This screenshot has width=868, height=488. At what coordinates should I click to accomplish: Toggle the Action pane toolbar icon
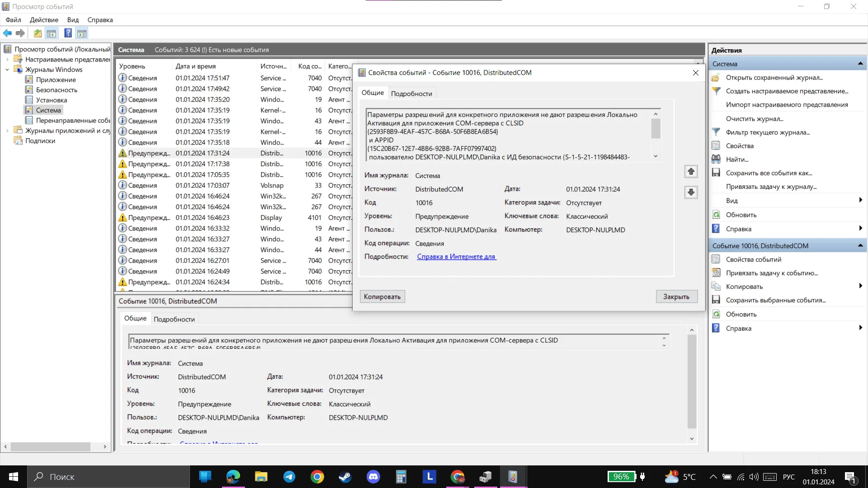pos(82,33)
